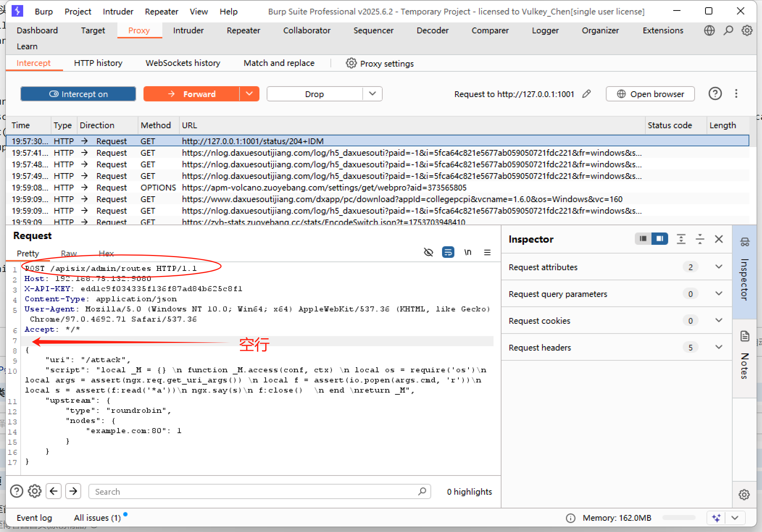
Task: Toggle hide non-printable characters eye icon
Action: point(428,252)
